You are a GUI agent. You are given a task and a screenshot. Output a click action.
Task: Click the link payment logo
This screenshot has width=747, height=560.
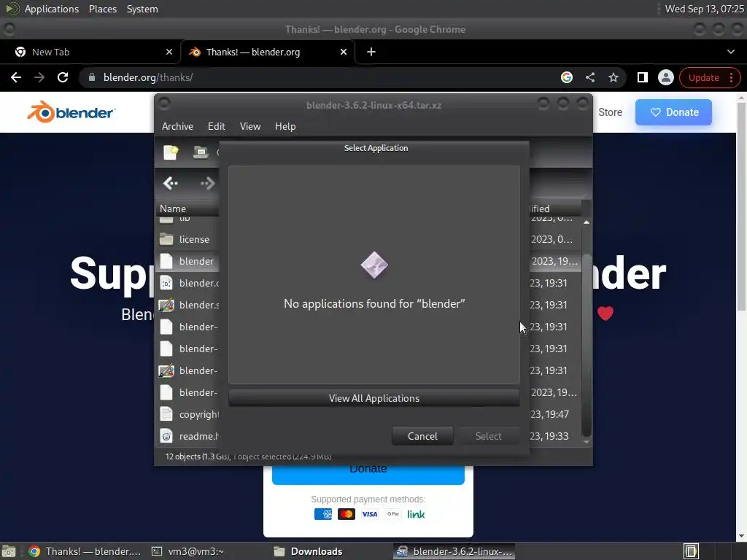click(x=416, y=514)
